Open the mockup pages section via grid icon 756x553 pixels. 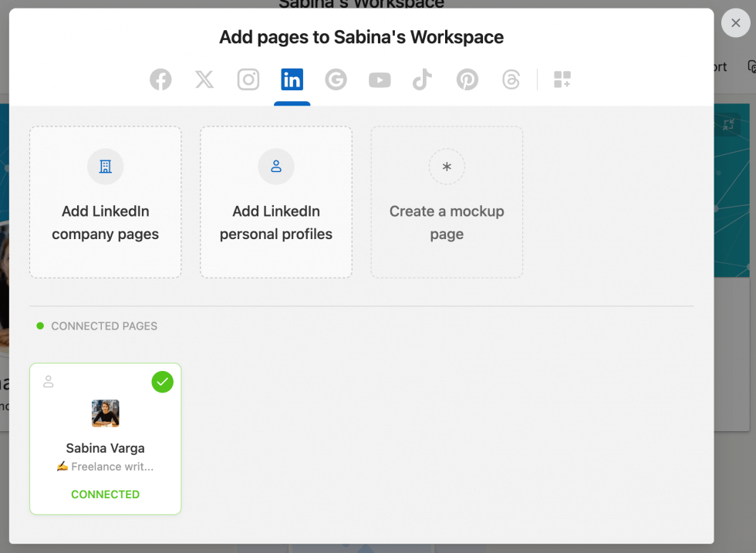(x=562, y=79)
